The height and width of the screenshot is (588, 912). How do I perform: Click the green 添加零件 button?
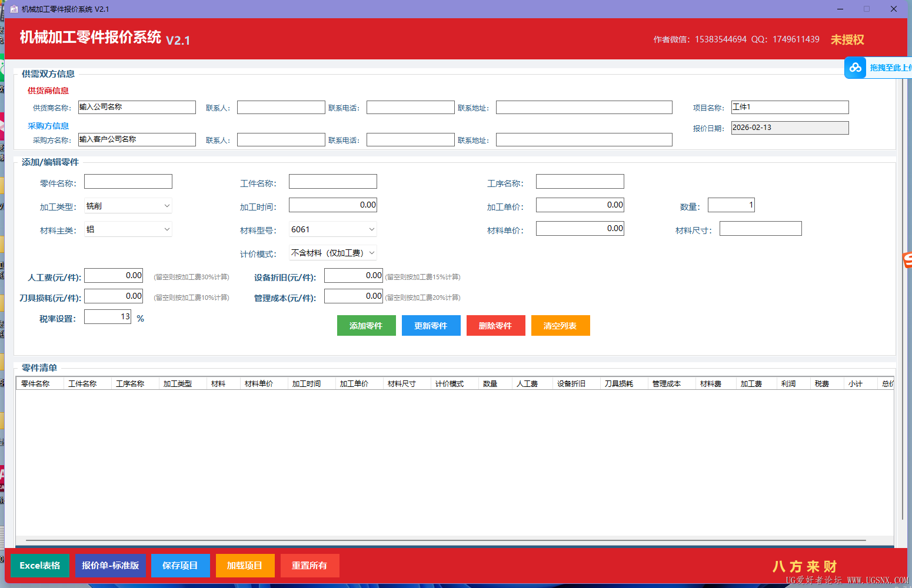pyautogui.click(x=366, y=326)
